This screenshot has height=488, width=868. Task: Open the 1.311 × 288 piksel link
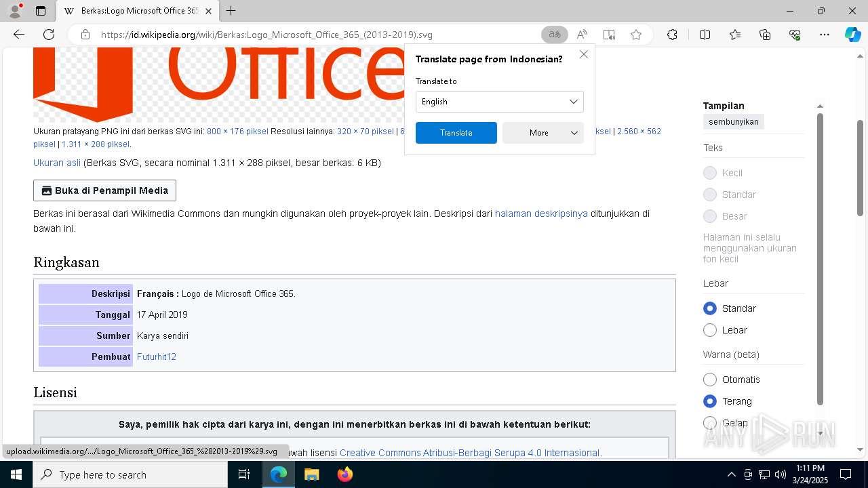click(96, 144)
